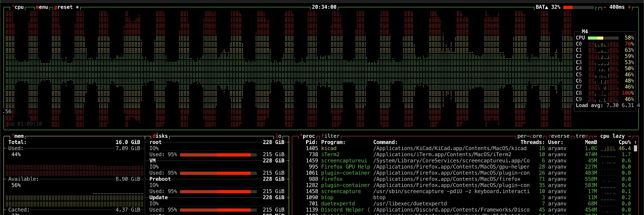The height and width of the screenshot is (215, 644).
Task: Click the 400ms update interval value
Action: [617, 7]
